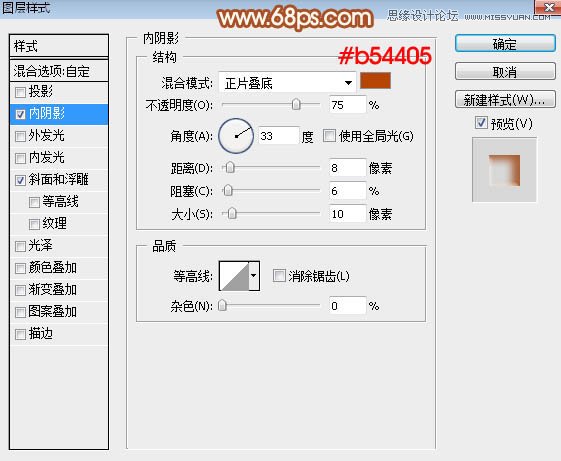Click the choke value field showing 6

pos(347,191)
